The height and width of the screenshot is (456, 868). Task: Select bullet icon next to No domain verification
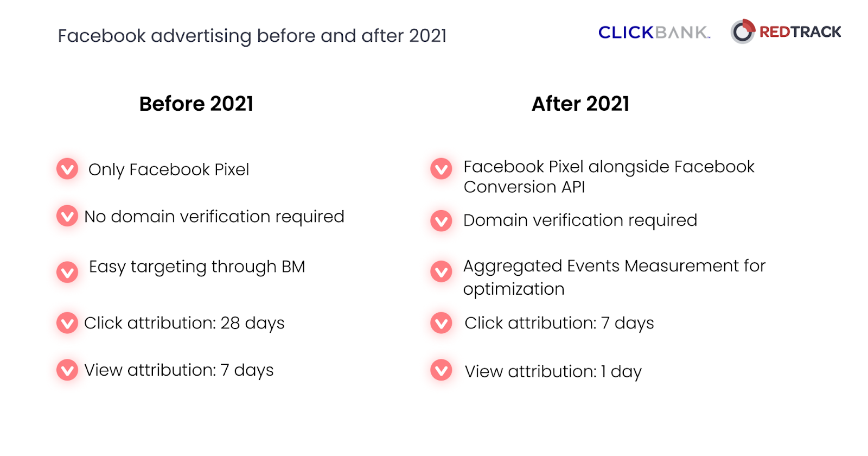pyautogui.click(x=67, y=216)
